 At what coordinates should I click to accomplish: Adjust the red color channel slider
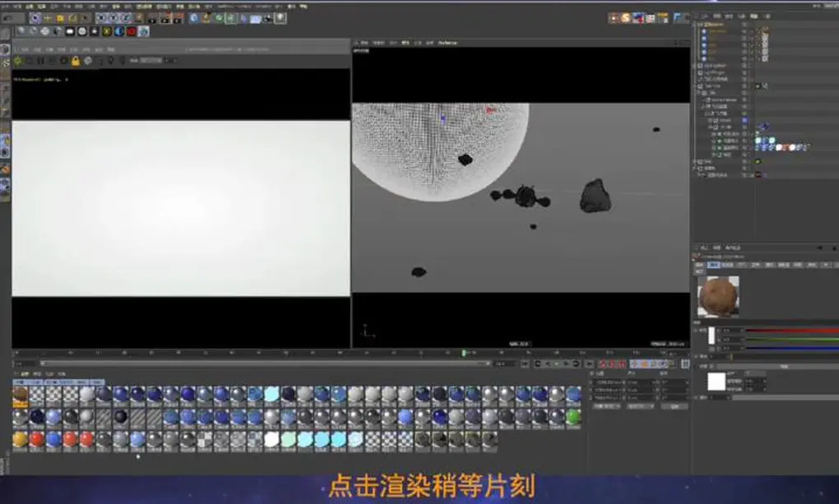coord(792,331)
